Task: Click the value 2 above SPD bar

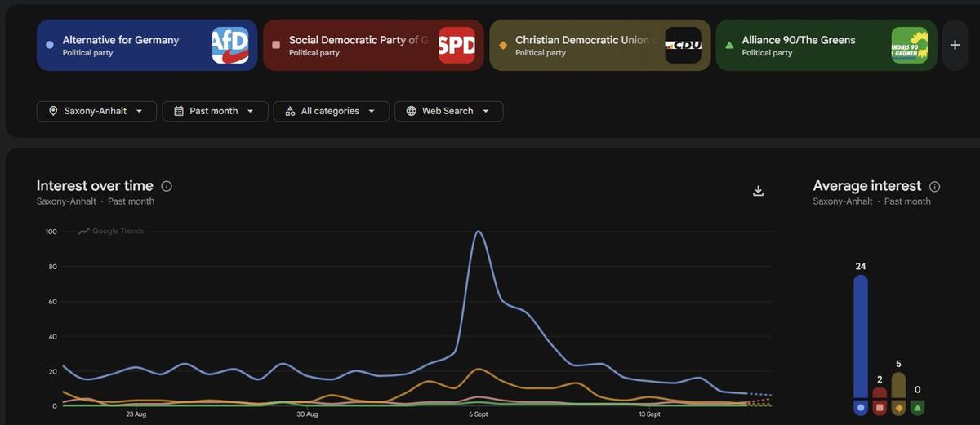Action: [880, 379]
